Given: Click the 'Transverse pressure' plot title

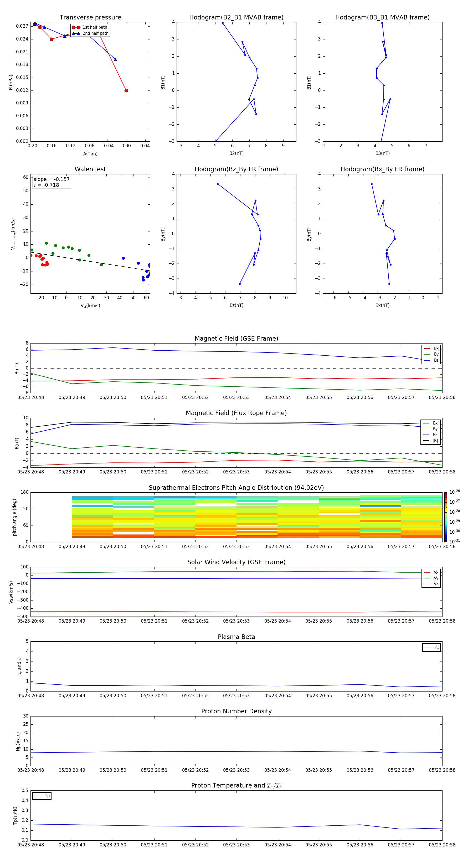Looking at the screenshot, I should (90, 18).
